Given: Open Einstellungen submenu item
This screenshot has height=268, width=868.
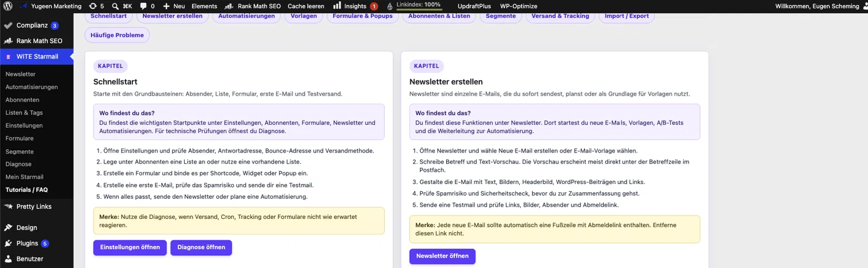Looking at the screenshot, I should (24, 125).
